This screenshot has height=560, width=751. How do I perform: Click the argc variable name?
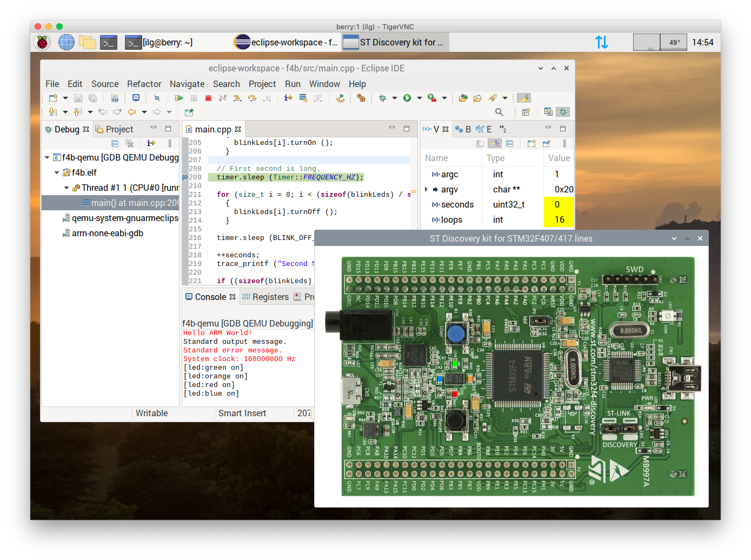[x=449, y=174]
